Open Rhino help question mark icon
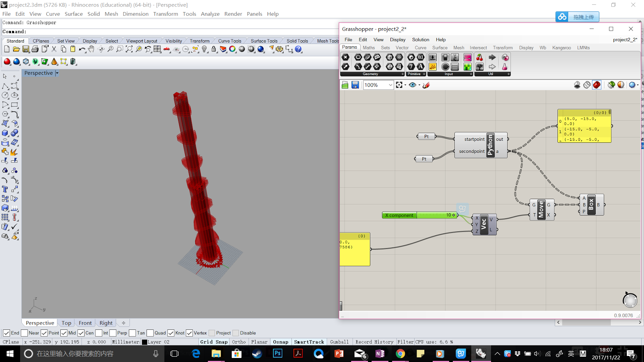The image size is (644, 362). tap(298, 49)
